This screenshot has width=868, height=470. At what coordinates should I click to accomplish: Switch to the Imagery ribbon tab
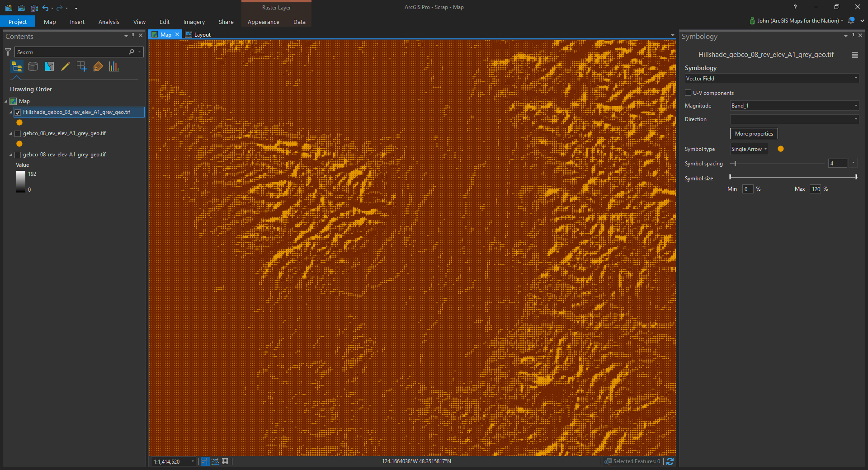(194, 22)
